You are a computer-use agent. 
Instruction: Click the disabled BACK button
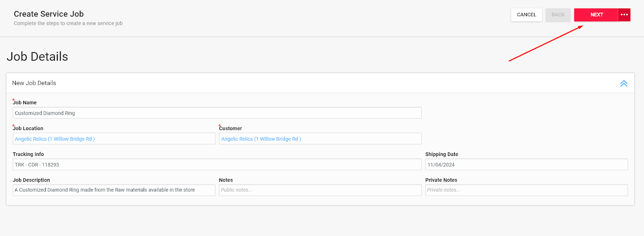(x=558, y=15)
